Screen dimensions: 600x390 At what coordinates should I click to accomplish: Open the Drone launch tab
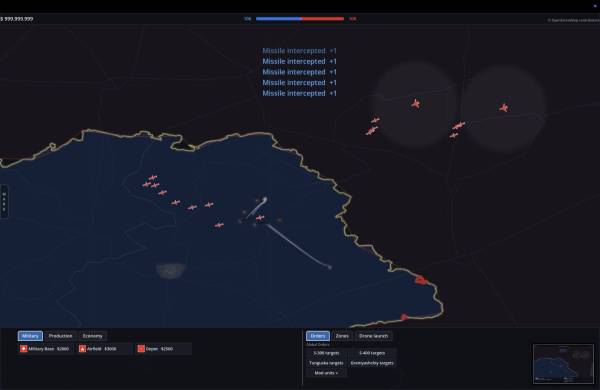373,336
